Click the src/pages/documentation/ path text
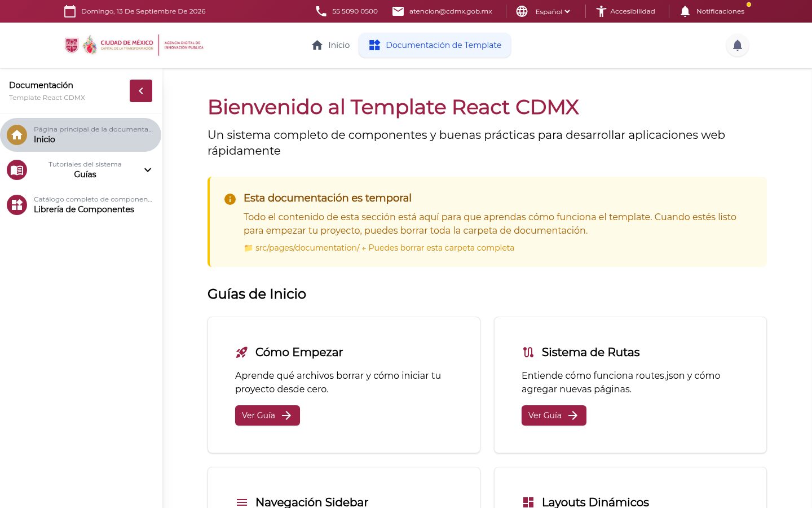The image size is (812, 508). tap(307, 248)
